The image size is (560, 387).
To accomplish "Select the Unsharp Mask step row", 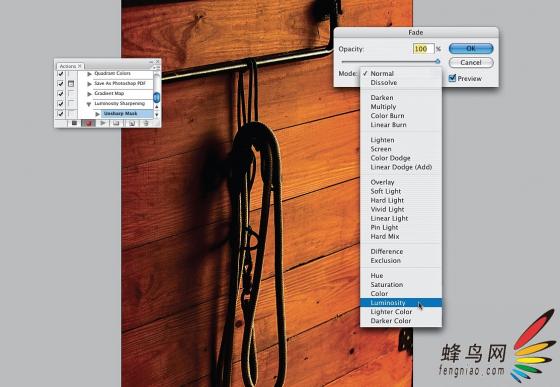I will pos(127,114).
